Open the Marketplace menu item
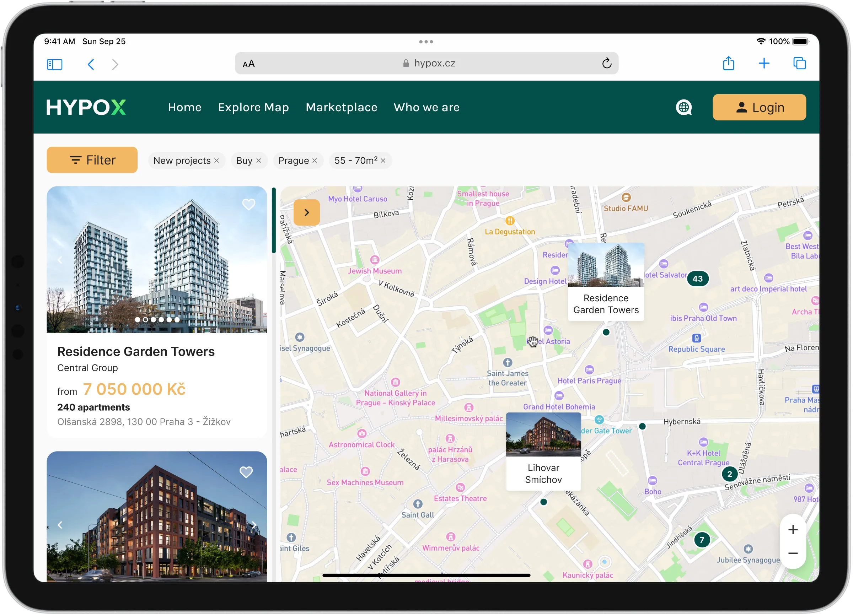 pyautogui.click(x=342, y=108)
